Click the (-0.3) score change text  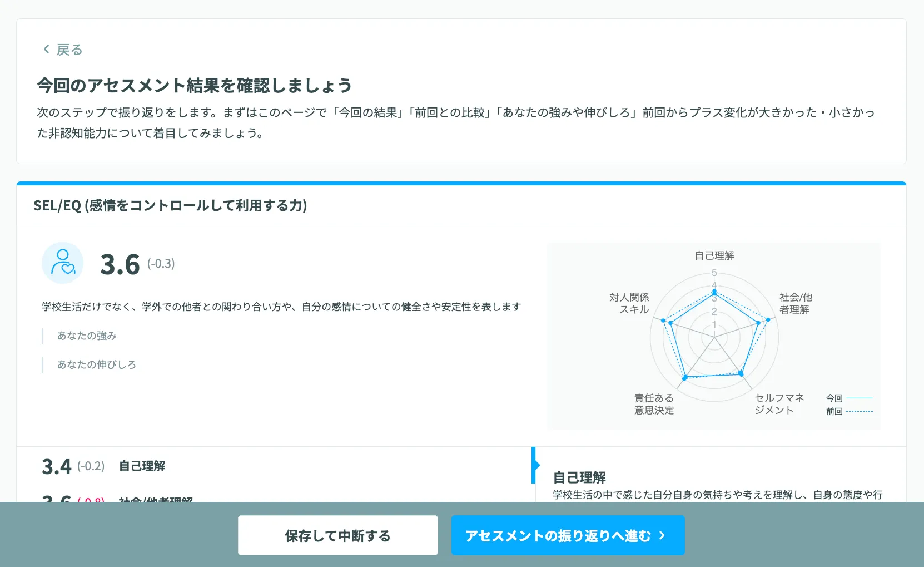(x=161, y=264)
